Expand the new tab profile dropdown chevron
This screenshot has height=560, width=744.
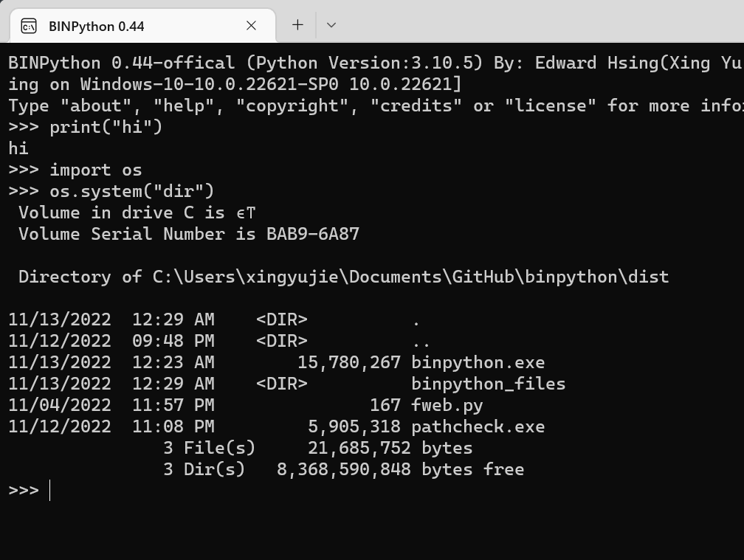(x=331, y=25)
